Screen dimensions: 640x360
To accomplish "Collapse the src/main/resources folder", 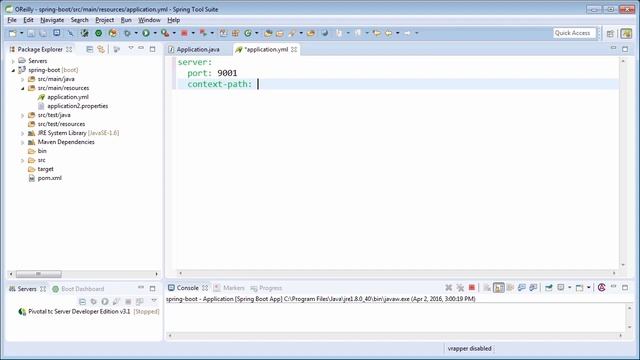I will (x=23, y=88).
